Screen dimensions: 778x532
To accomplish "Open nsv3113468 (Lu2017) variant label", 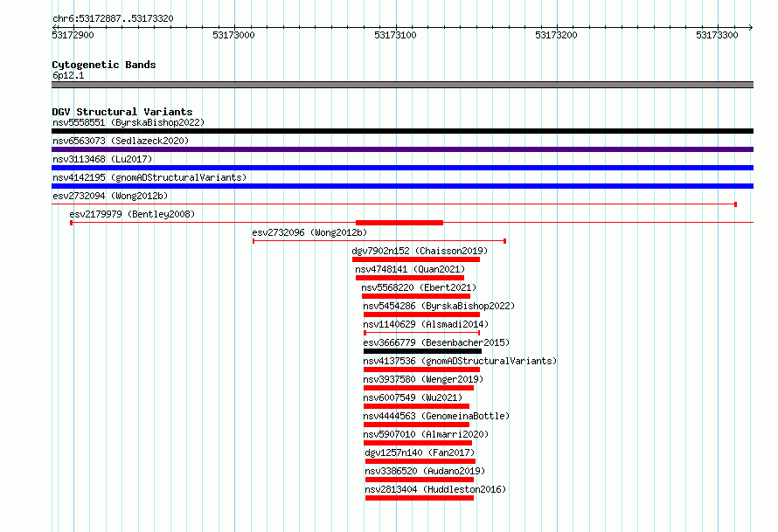I will pos(102,159).
